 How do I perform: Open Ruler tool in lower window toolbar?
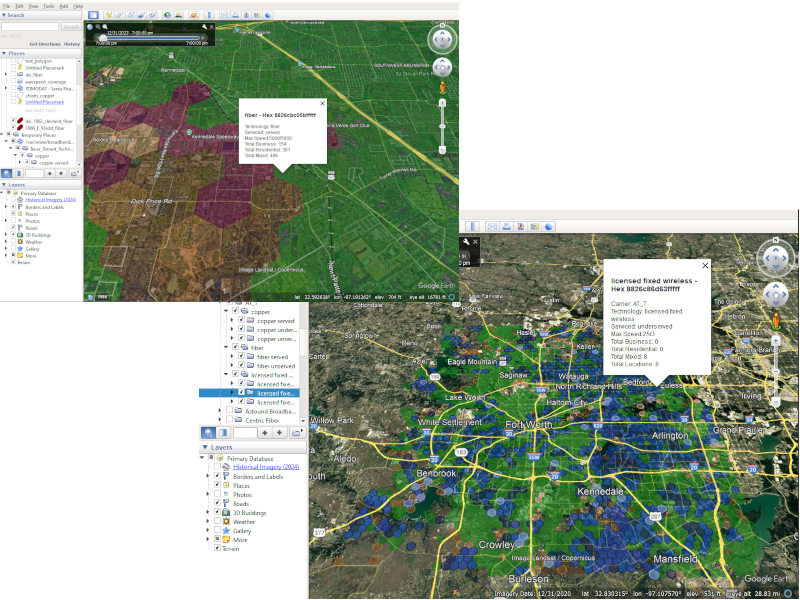tap(473, 227)
